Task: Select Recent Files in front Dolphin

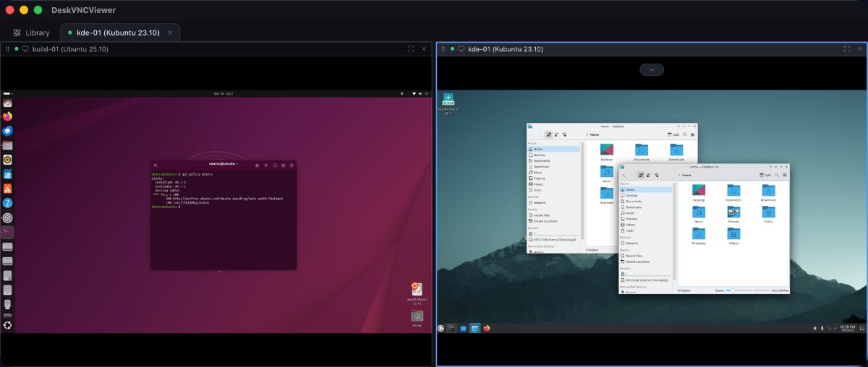Action: (645, 256)
